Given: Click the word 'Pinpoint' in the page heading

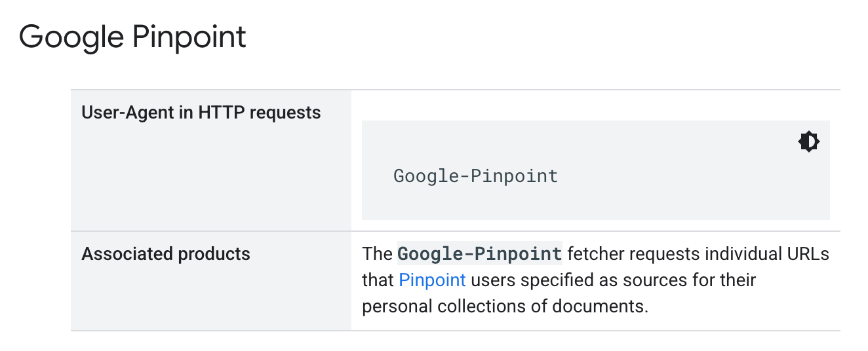Looking at the screenshot, I should point(189,37).
